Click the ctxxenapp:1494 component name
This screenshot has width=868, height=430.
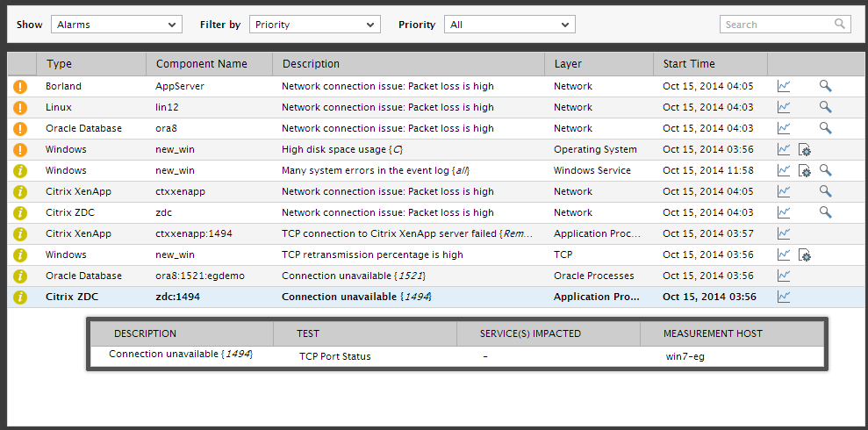coord(194,233)
